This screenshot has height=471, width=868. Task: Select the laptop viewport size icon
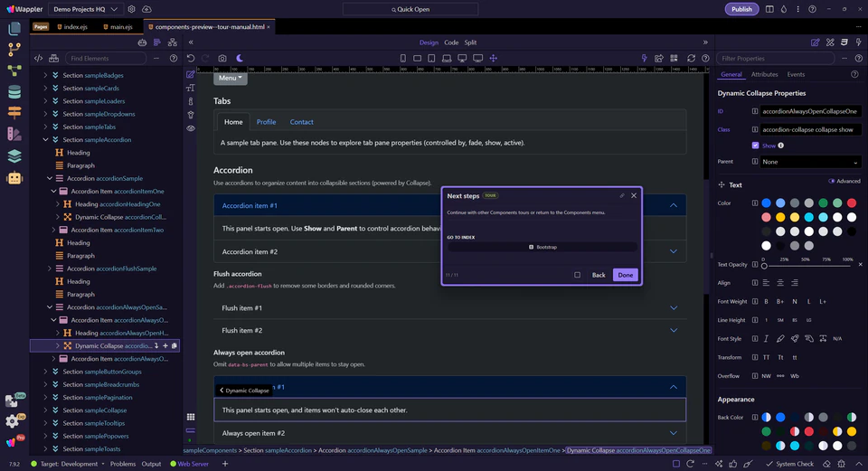446,58
